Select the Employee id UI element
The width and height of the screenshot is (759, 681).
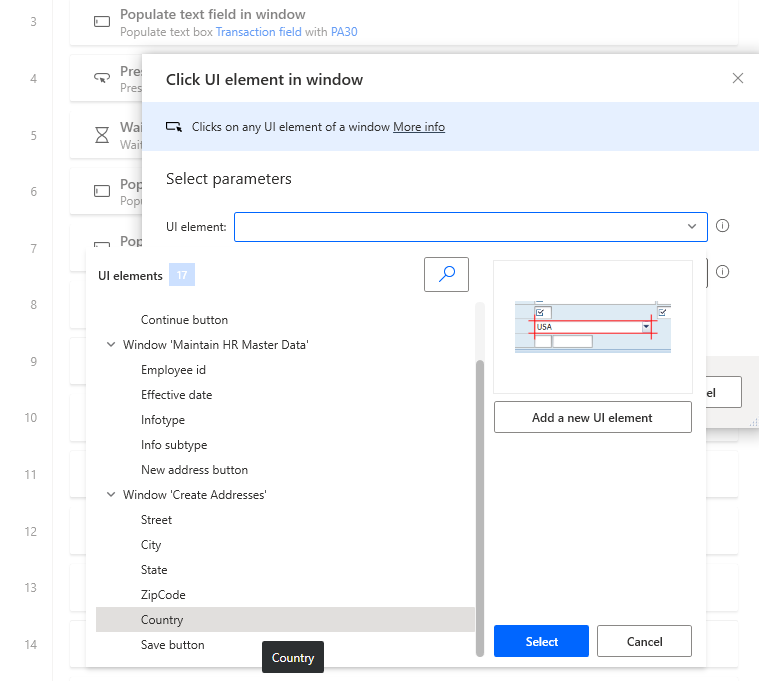[173, 370]
